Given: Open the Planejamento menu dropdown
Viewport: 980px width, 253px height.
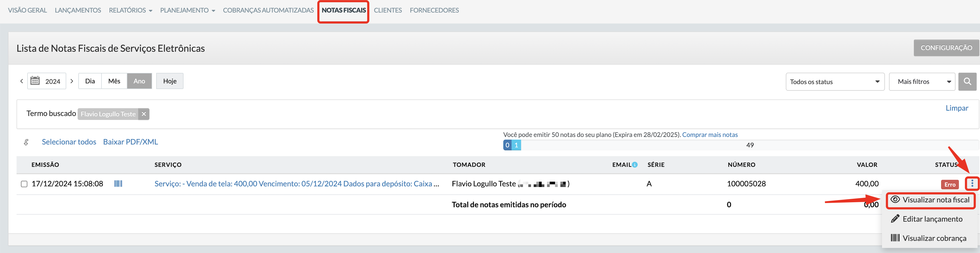Looking at the screenshot, I should click(188, 10).
